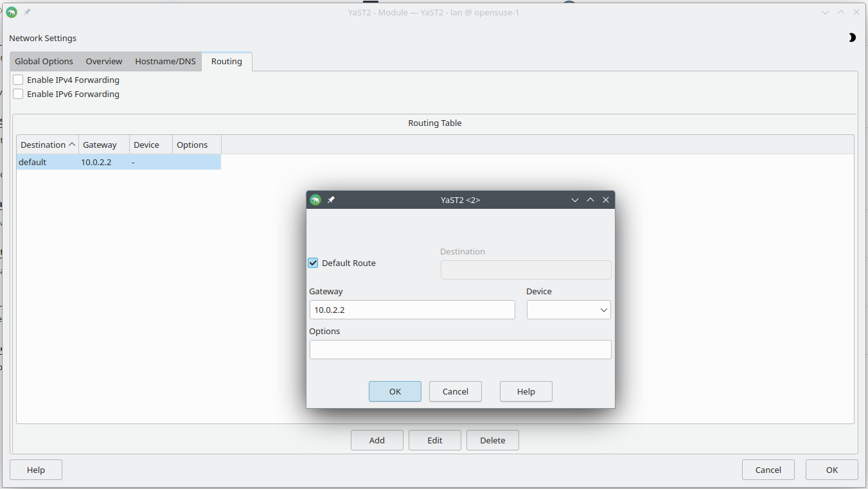Image resolution: width=868 pixels, height=489 pixels.
Task: Sort routing table by Destination column
Action: [x=48, y=145]
